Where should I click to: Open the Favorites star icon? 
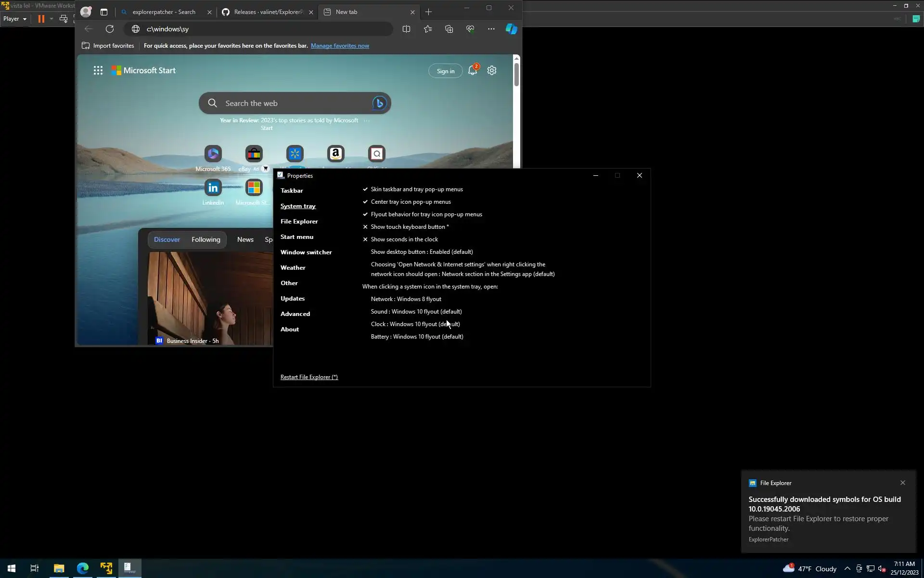(x=428, y=29)
